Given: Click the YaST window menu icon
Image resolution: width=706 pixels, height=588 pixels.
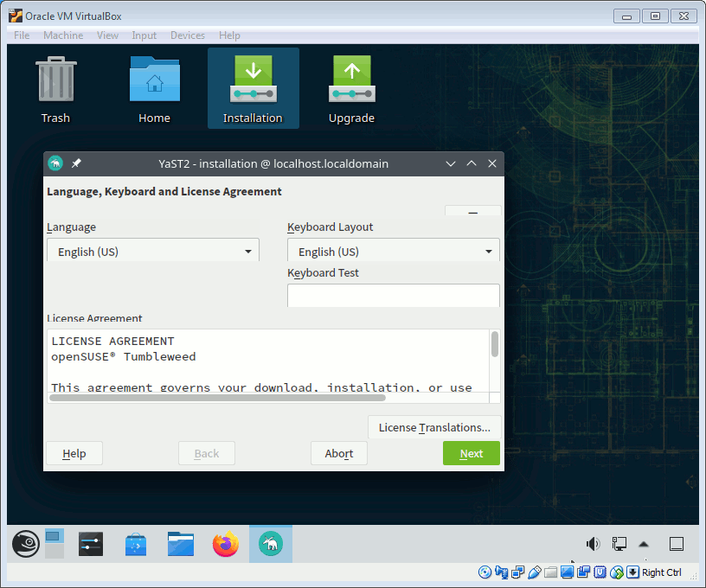Looking at the screenshot, I should (55, 163).
